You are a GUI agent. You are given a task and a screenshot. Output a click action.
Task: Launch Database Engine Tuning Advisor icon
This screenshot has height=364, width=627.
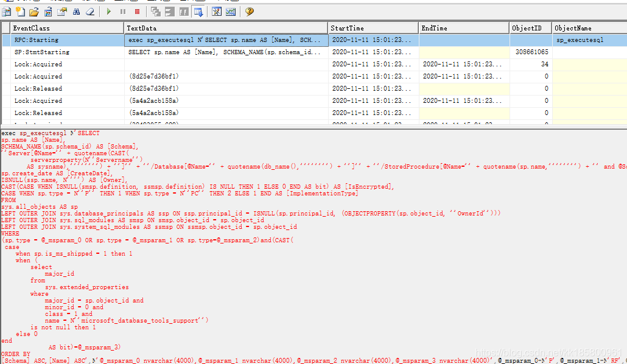click(x=217, y=12)
